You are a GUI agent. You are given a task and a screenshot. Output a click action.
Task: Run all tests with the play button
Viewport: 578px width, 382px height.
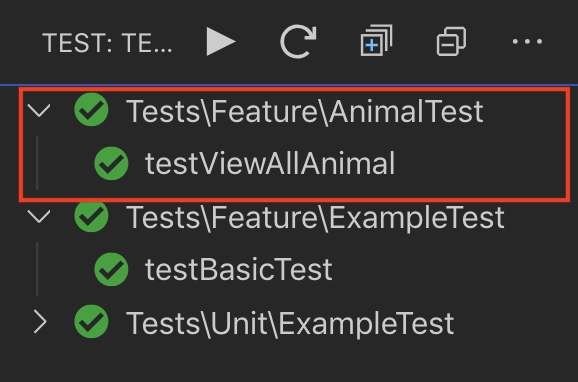(220, 41)
